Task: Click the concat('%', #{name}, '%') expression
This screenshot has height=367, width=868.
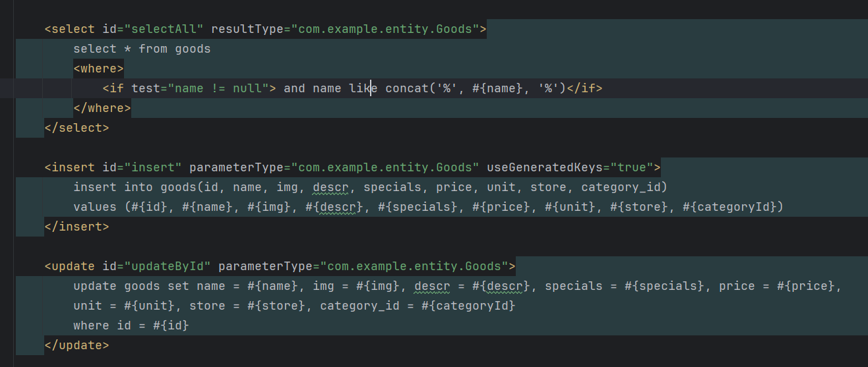Action: (476, 88)
